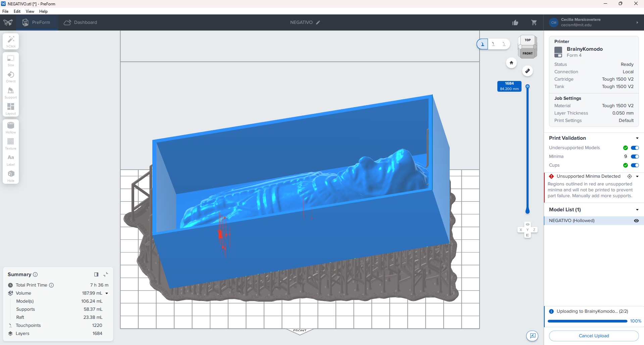The width and height of the screenshot is (644, 345).
Task: Click the TOP face of view cube
Action: 528,40
